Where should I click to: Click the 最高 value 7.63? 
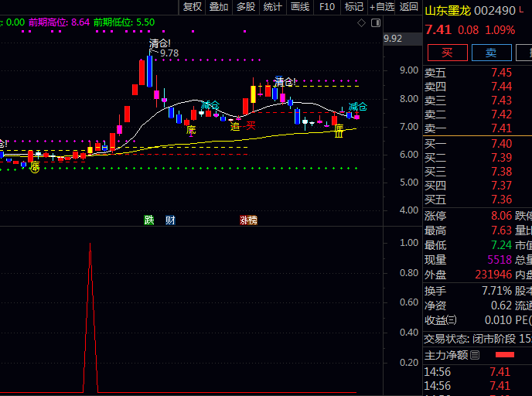coord(501,230)
